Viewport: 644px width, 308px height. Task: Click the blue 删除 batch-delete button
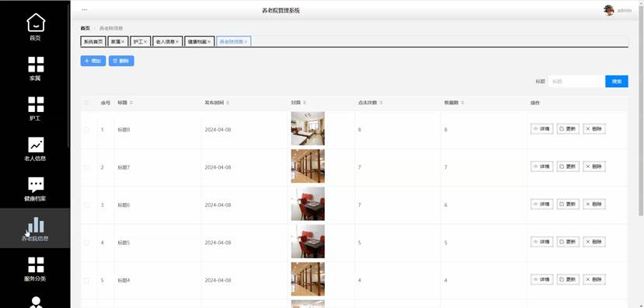point(121,61)
